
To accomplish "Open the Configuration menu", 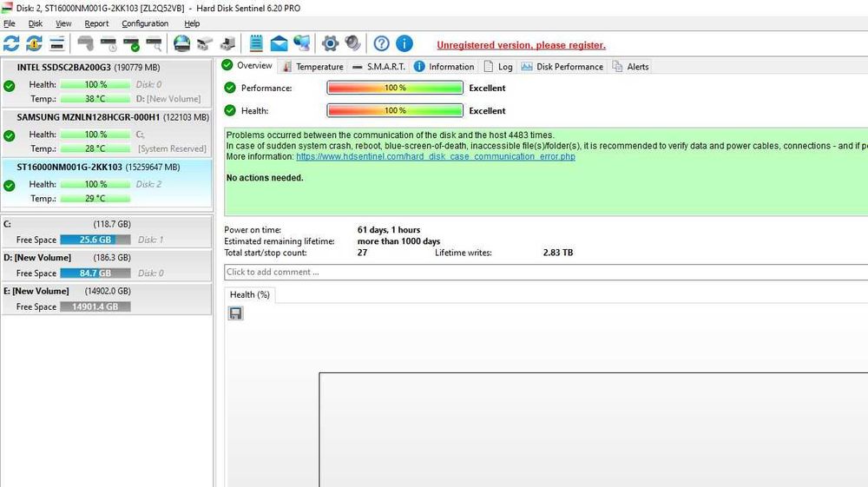I will tap(145, 23).
